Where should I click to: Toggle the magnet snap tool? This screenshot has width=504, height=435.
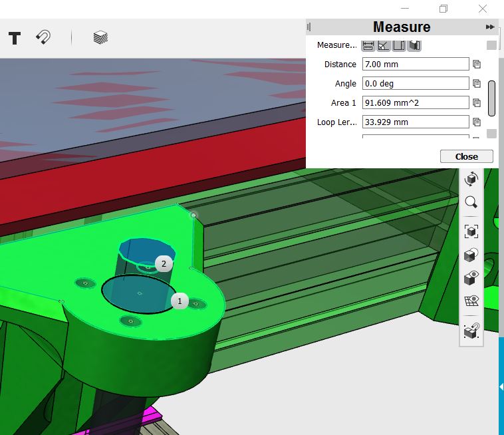pos(43,37)
